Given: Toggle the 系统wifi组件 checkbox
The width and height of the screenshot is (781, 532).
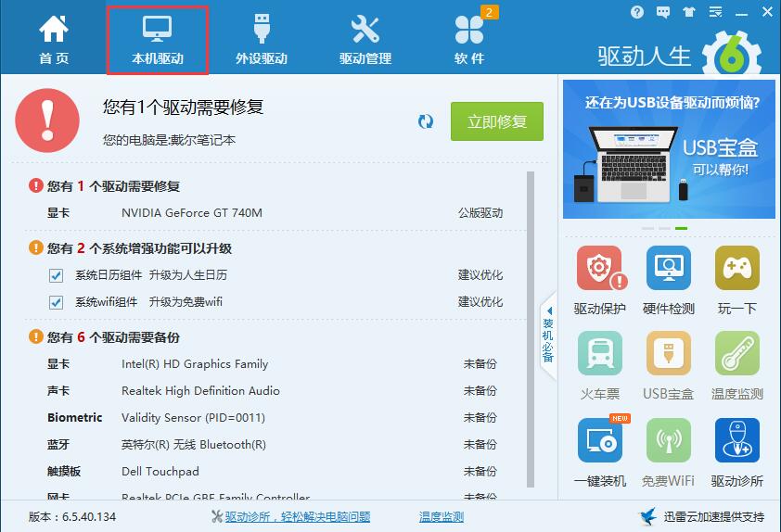Looking at the screenshot, I should click(56, 302).
